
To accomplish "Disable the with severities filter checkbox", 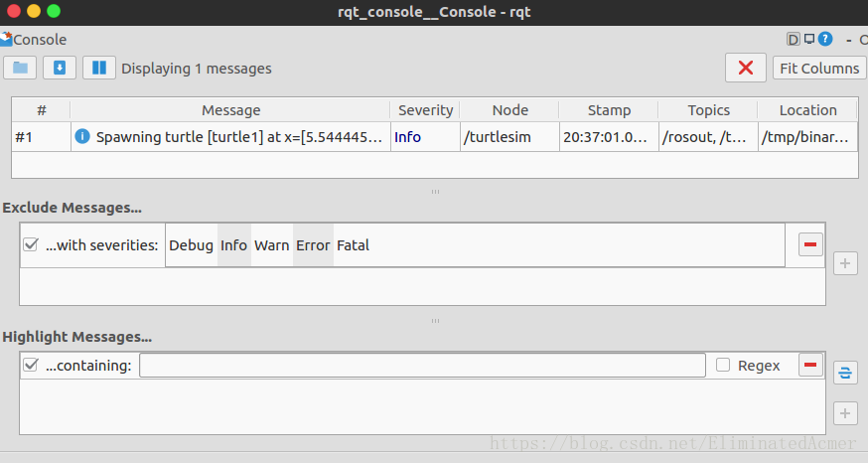I will click(x=31, y=244).
